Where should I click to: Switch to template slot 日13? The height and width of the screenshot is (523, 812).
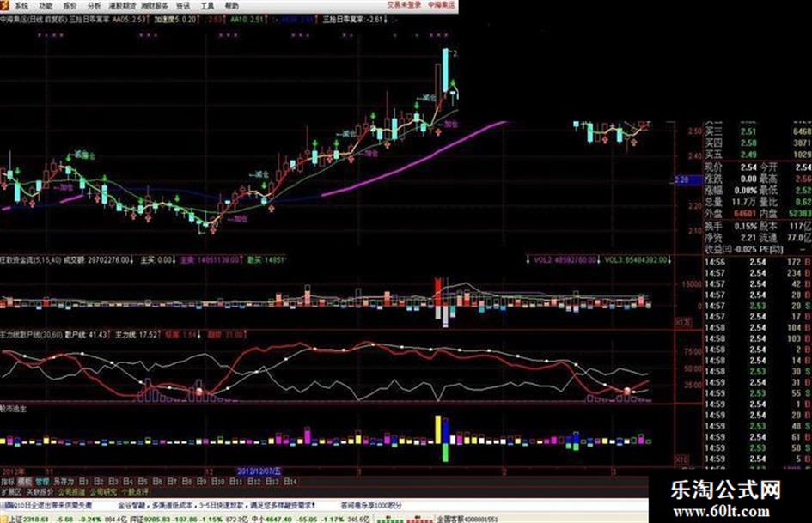pos(272,482)
